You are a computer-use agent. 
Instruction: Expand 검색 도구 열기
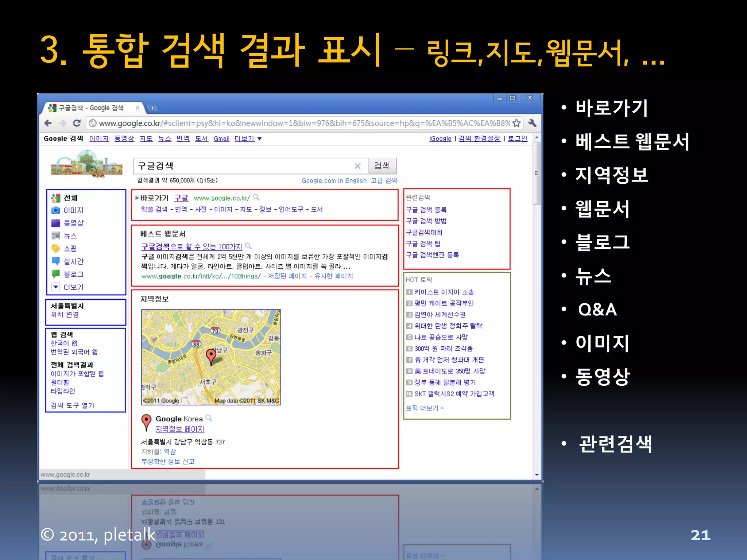pyautogui.click(x=72, y=405)
